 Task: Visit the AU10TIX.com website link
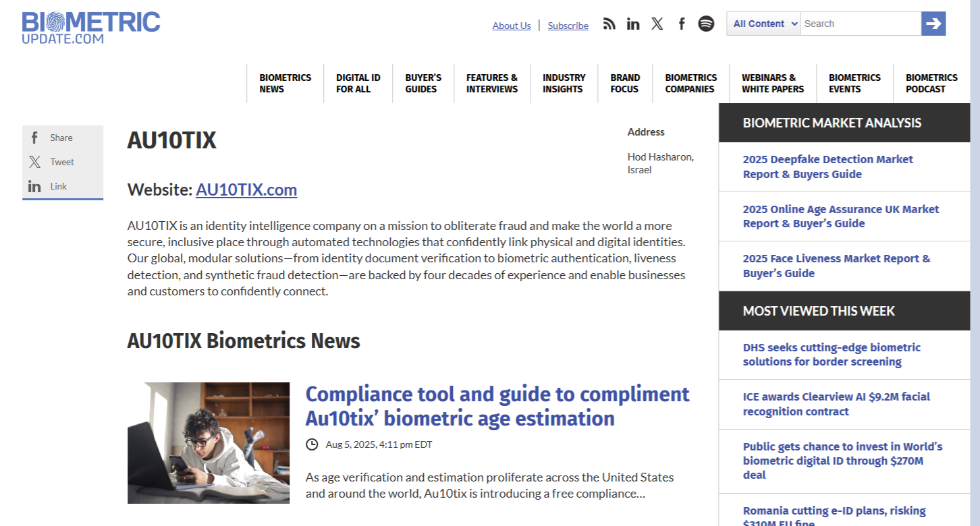tap(246, 190)
